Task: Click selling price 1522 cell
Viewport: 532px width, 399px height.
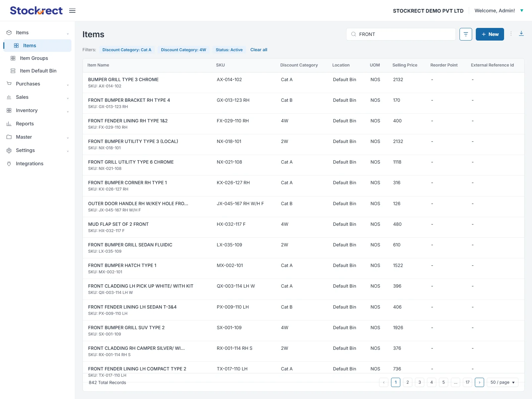Action: click(398, 265)
